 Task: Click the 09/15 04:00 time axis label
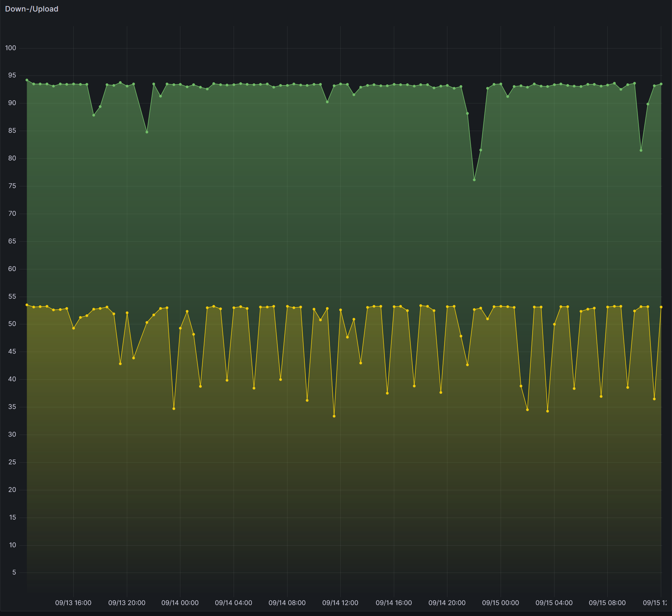click(x=554, y=603)
